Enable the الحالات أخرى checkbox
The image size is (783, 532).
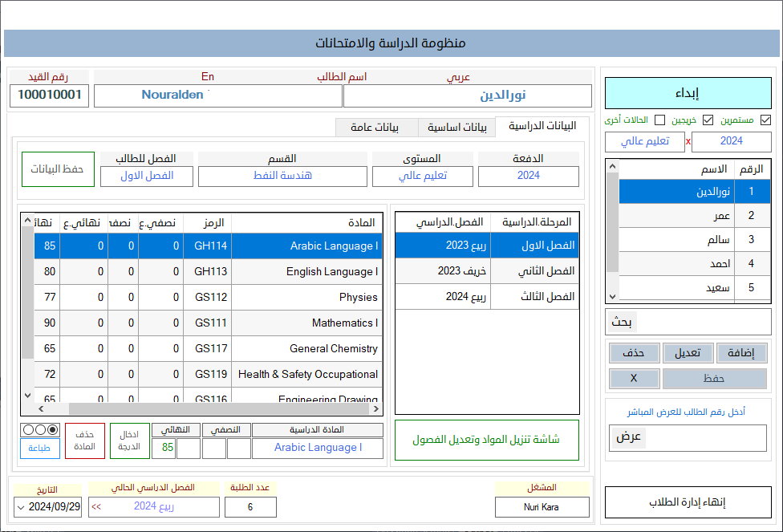pos(659,120)
